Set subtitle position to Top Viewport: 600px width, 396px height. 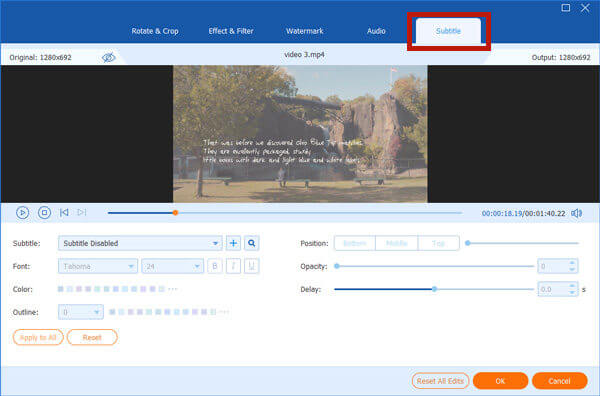pyautogui.click(x=439, y=243)
